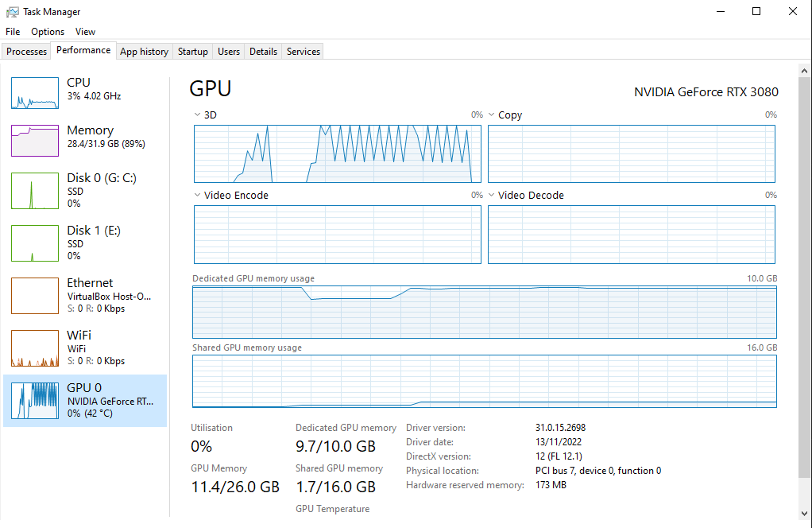Click the Dedicated GPU memory usage graph
Screen dimensions: 812x528
485,312
